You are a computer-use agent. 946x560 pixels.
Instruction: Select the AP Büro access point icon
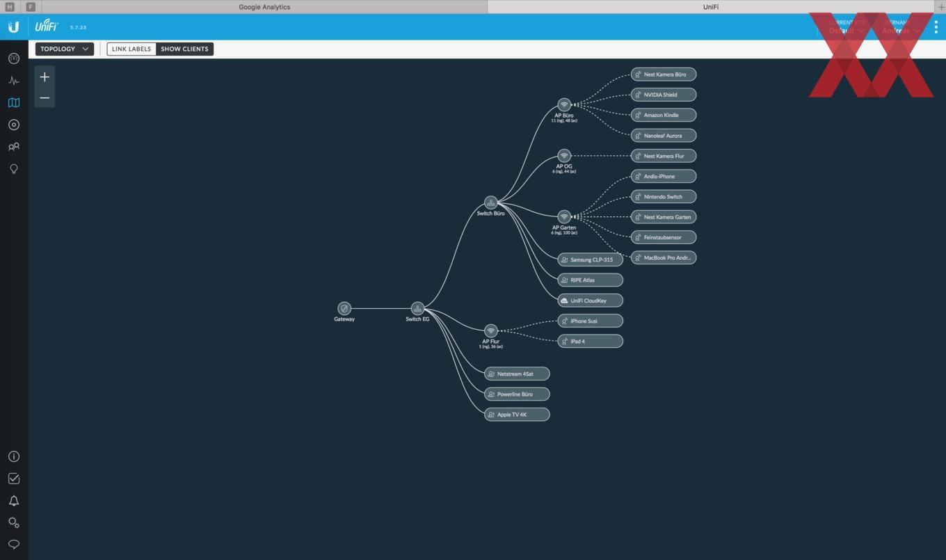tap(564, 105)
